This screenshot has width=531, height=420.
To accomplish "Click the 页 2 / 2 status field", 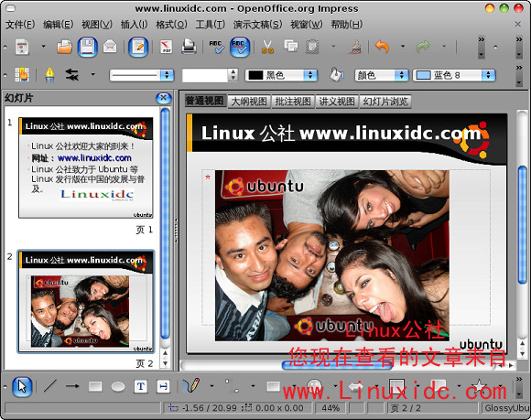I will click(433, 408).
